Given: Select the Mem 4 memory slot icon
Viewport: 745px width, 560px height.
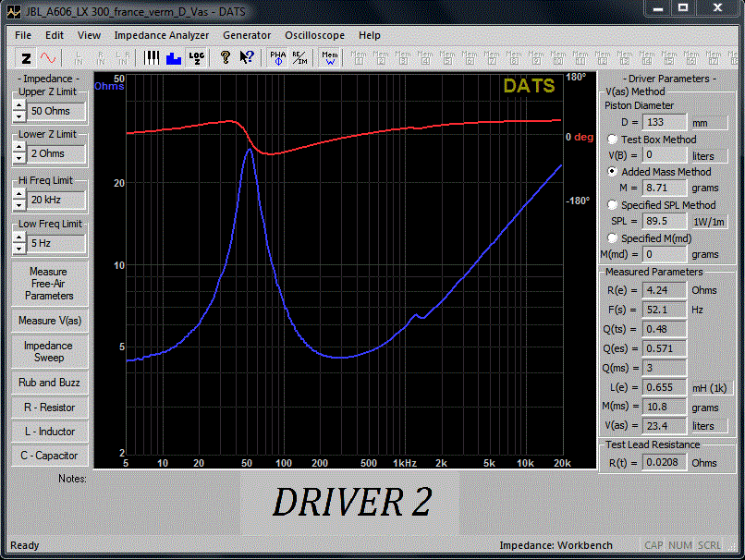Looking at the screenshot, I should click(425, 58).
